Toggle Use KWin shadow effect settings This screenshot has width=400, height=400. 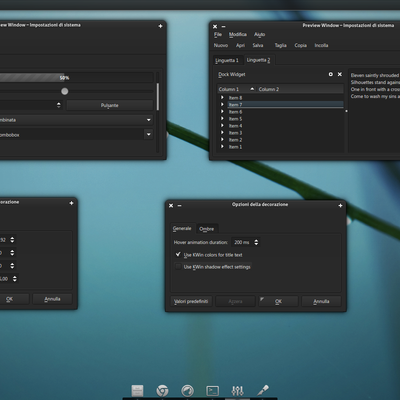[x=178, y=266]
